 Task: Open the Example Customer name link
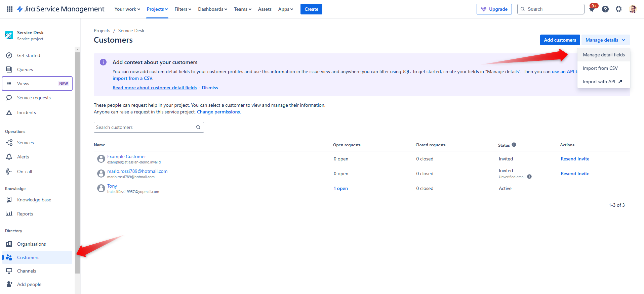point(127,156)
